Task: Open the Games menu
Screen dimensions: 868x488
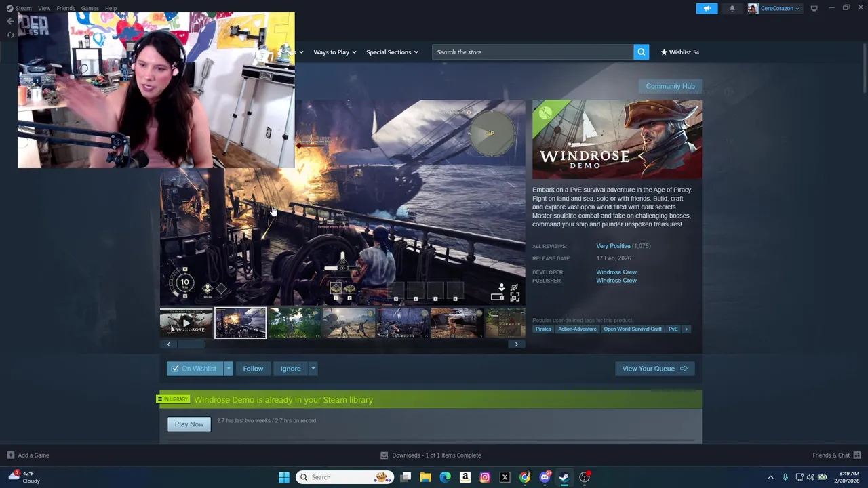Action: tap(90, 8)
